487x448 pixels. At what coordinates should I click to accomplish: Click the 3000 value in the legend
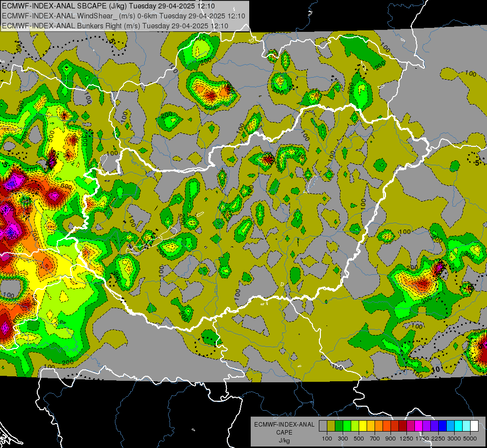tap(454, 439)
